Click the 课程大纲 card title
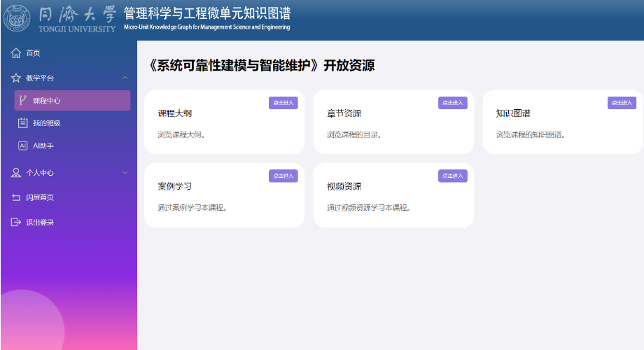 pyautogui.click(x=175, y=113)
